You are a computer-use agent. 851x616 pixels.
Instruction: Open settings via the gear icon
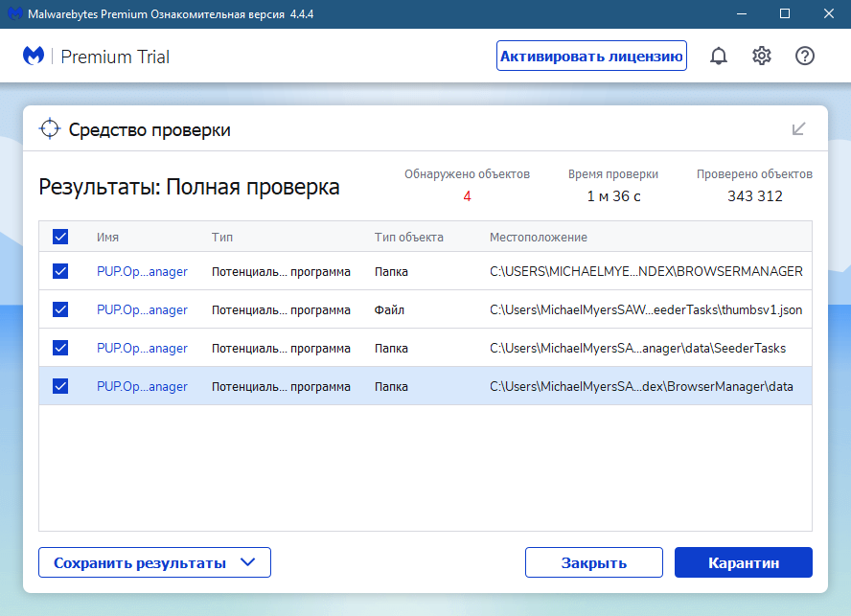[762, 56]
